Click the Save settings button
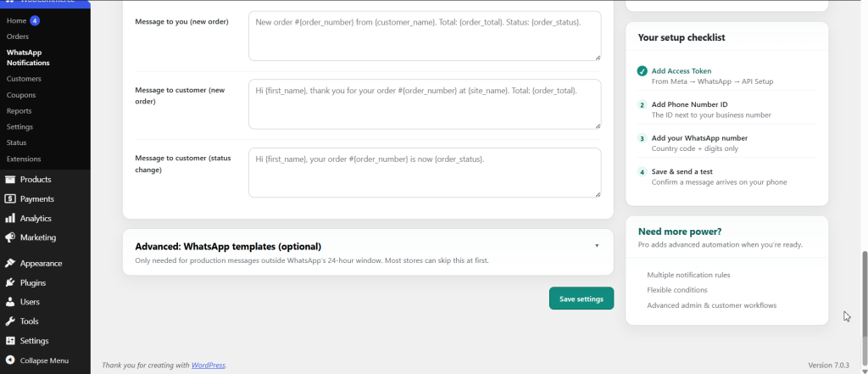868x374 pixels. click(581, 298)
